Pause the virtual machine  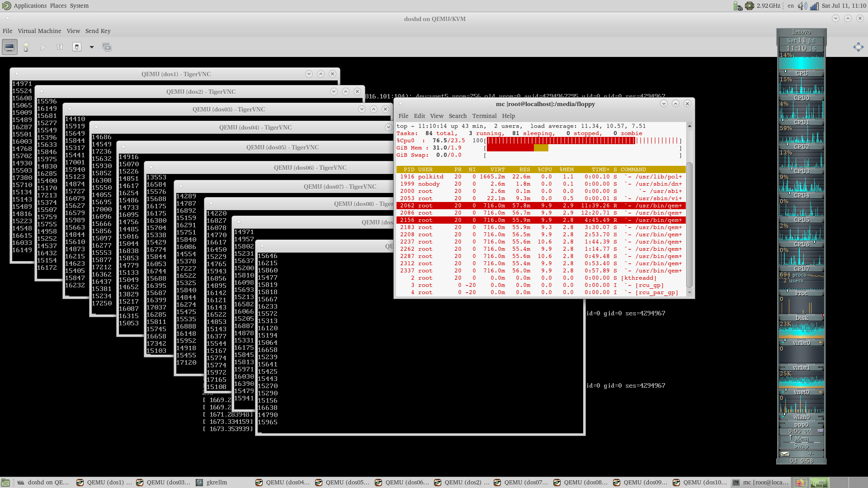pyautogui.click(x=59, y=47)
